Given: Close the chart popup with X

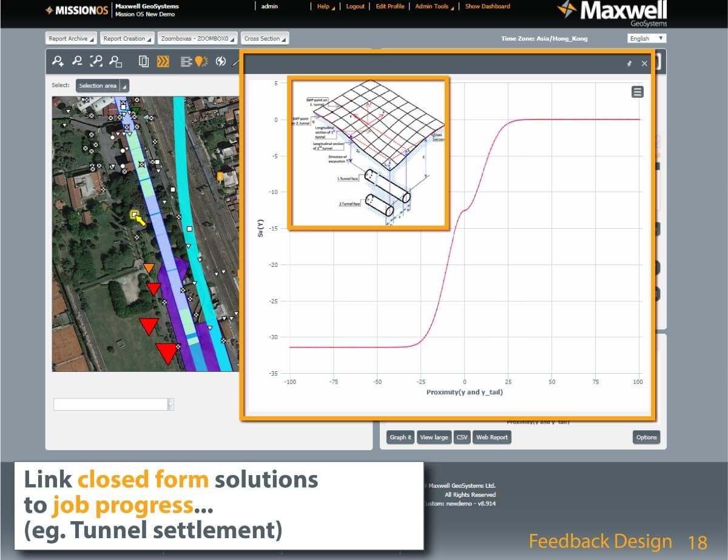Looking at the screenshot, I should click(644, 63).
